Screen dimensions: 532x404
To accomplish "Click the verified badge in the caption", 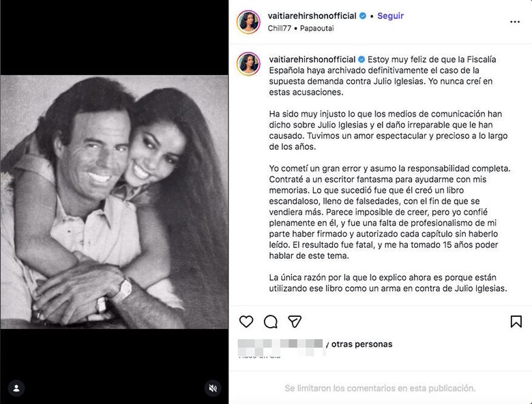I will click(362, 59).
